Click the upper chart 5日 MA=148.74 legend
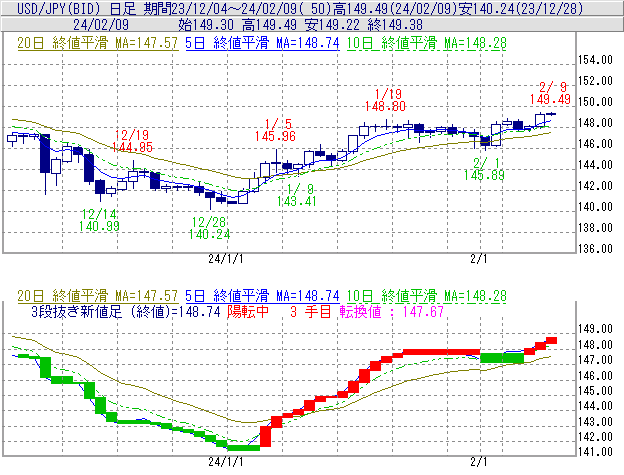Viewport: 624px width, 475px height. [x=262, y=43]
